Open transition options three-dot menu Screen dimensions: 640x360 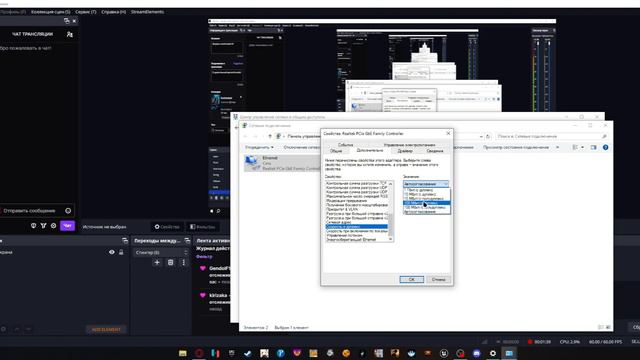(x=183, y=262)
